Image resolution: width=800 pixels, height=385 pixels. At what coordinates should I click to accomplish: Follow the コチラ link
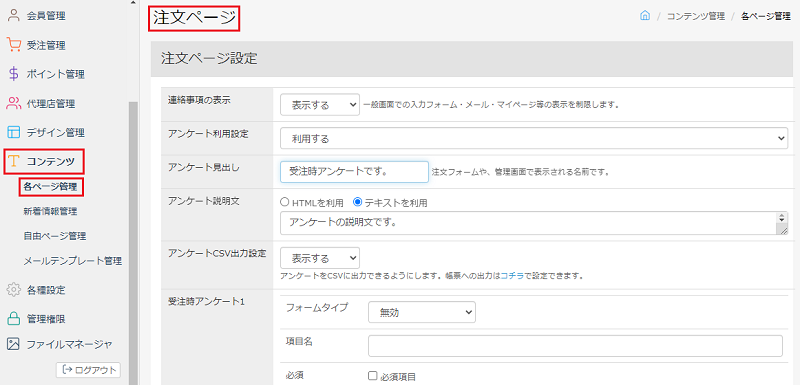[x=512, y=276]
